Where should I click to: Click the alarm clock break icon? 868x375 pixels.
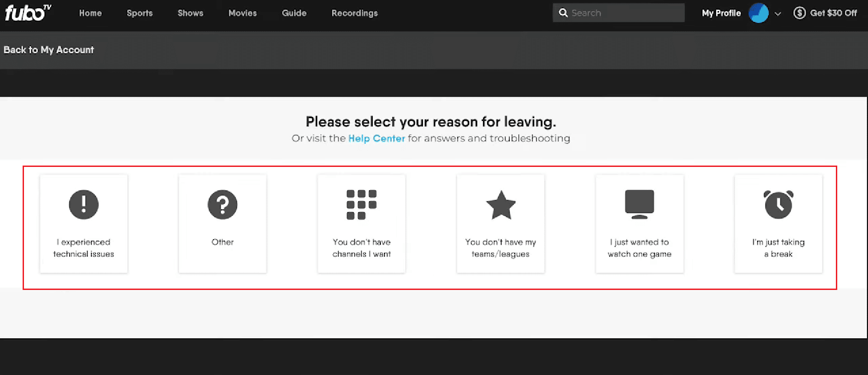click(778, 204)
